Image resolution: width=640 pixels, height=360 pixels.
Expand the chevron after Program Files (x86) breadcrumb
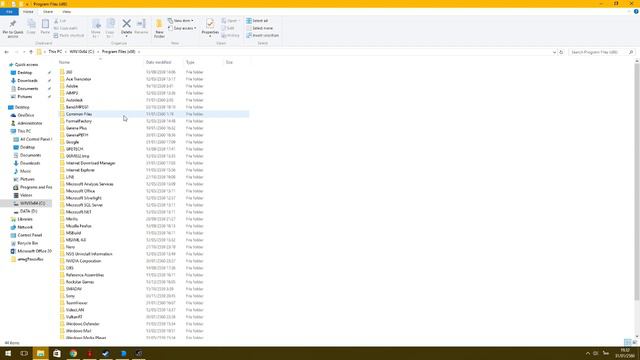[x=139, y=52]
